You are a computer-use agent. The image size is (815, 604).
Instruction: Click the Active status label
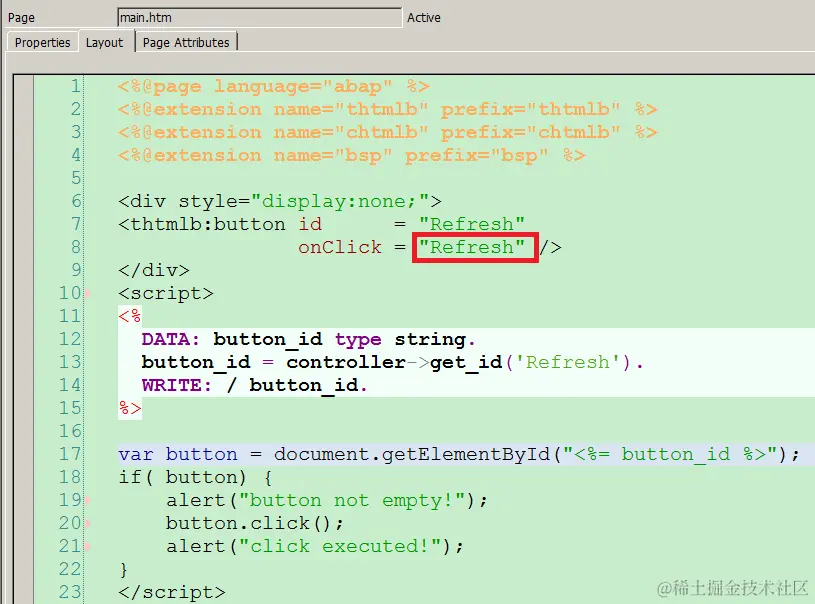coord(424,18)
